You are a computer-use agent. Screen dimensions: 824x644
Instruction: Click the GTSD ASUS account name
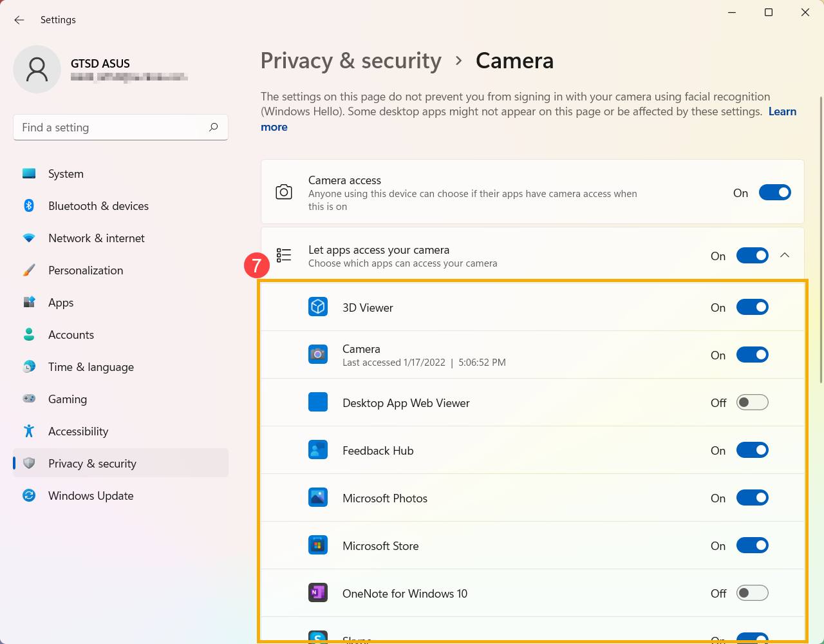[x=100, y=63]
